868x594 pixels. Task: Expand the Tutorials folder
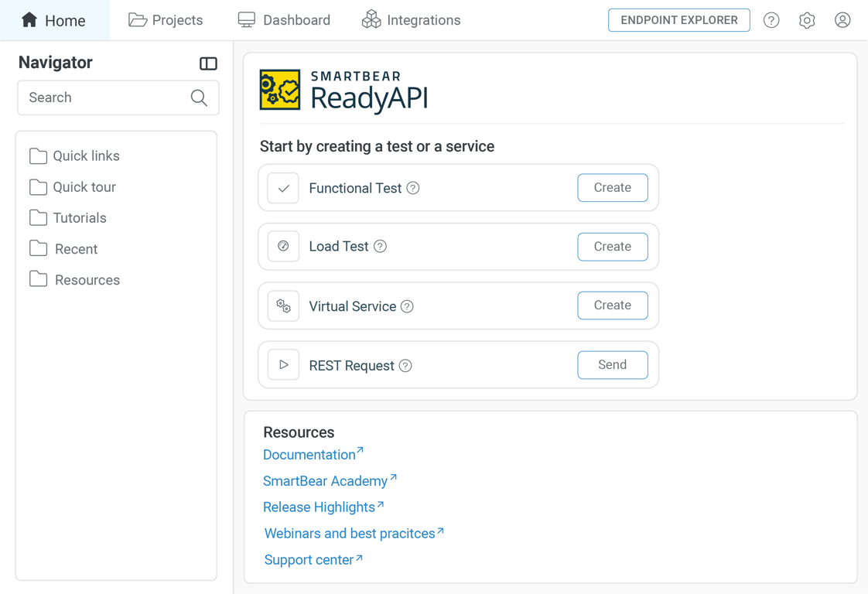(80, 217)
